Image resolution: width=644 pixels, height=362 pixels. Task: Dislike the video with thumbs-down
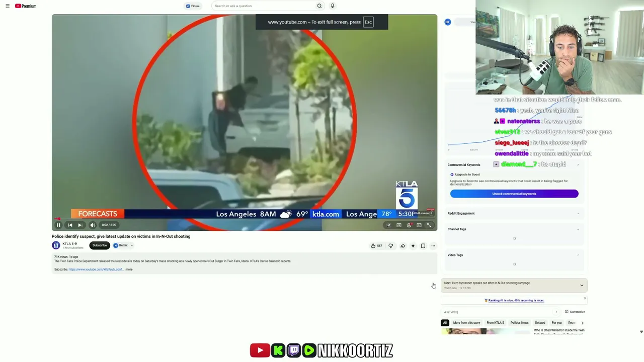click(x=390, y=246)
